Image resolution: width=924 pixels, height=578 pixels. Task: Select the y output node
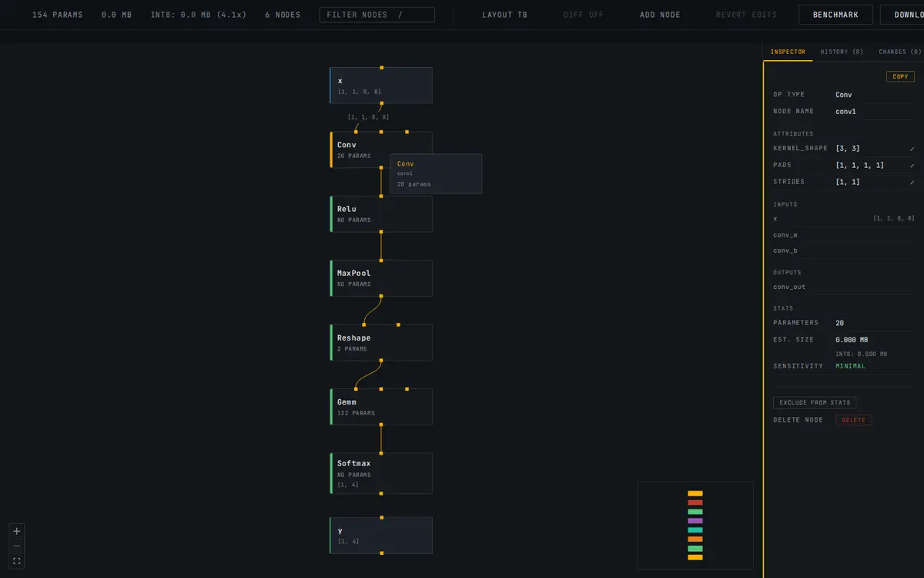click(x=381, y=536)
